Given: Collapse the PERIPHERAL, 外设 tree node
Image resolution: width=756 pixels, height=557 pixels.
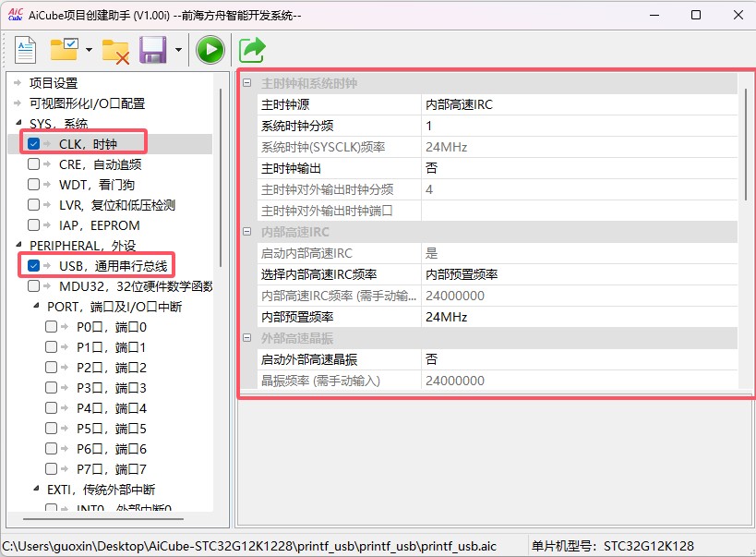Looking at the screenshot, I should [x=18, y=245].
